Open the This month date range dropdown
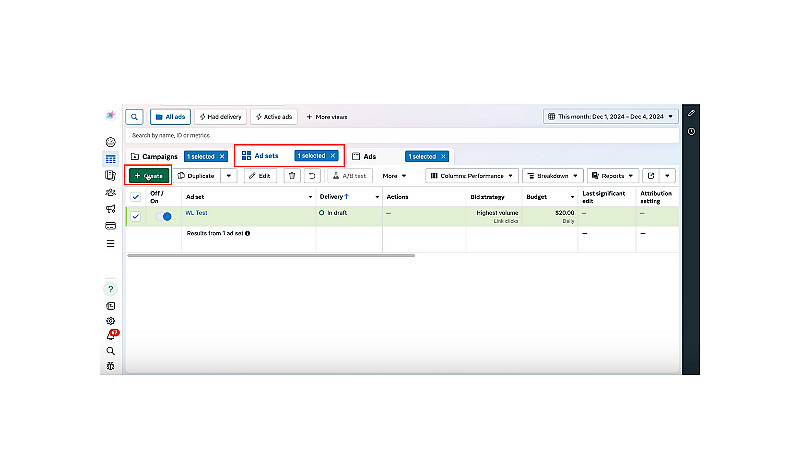800x460 pixels. tap(611, 117)
